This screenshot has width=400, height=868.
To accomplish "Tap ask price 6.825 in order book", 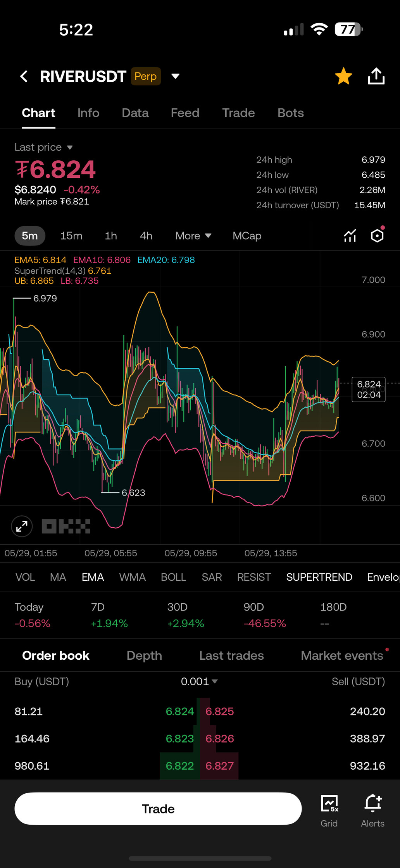I will pos(220,711).
